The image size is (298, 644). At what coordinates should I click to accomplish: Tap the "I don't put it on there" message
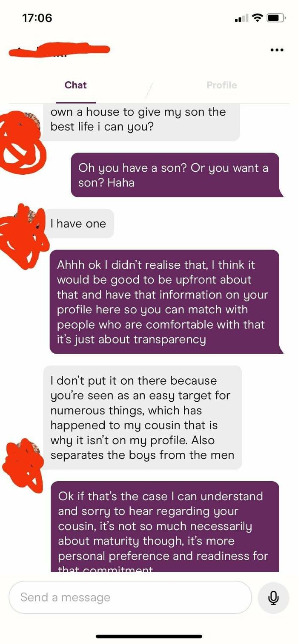[143, 417]
